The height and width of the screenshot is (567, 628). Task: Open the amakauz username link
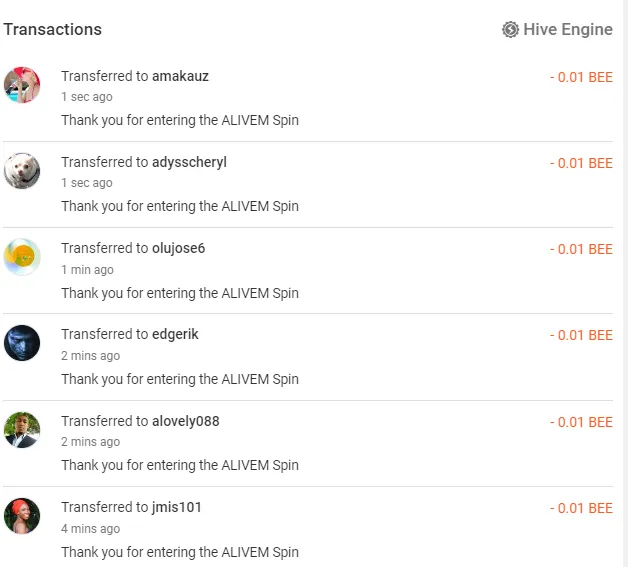[180, 76]
